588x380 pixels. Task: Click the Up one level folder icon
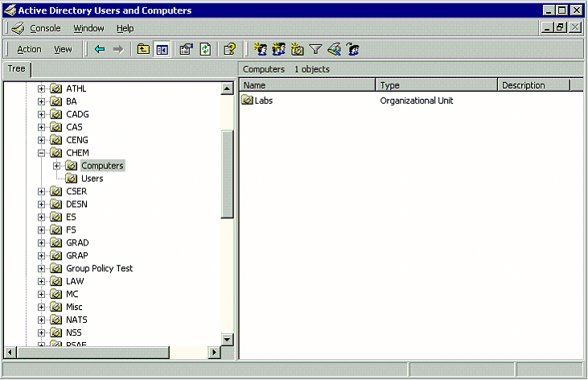click(x=143, y=49)
